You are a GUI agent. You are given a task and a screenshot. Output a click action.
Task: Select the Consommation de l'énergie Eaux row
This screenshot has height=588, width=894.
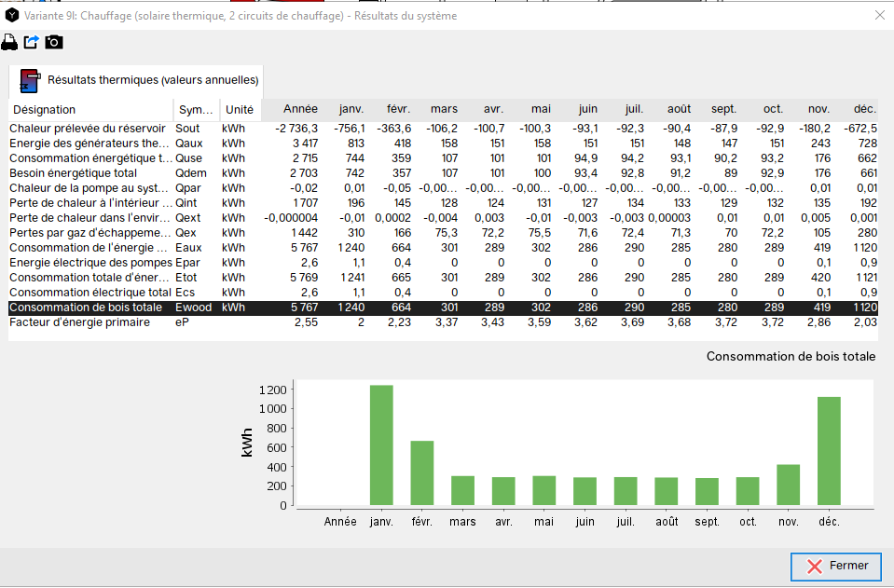tap(443, 248)
